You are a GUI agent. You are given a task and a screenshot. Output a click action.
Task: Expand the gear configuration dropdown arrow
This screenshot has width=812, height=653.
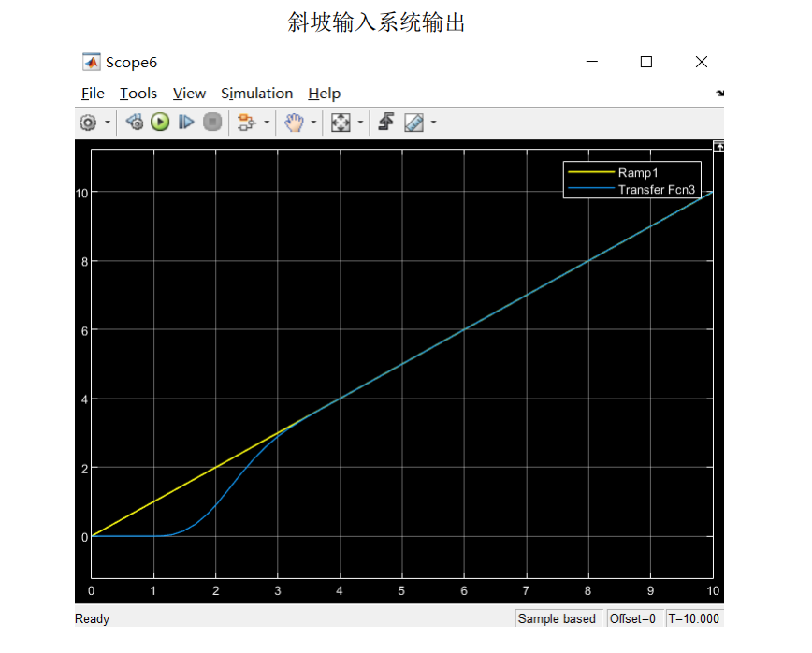108,123
